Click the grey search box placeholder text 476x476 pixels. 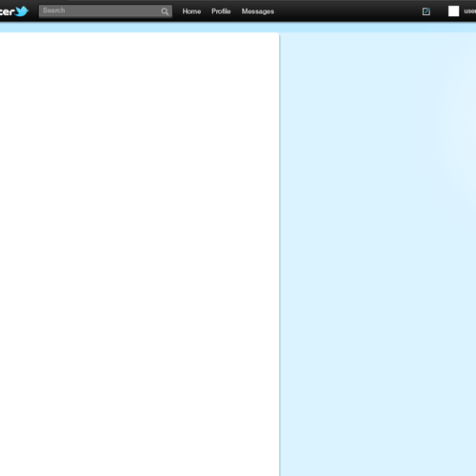coord(53,10)
